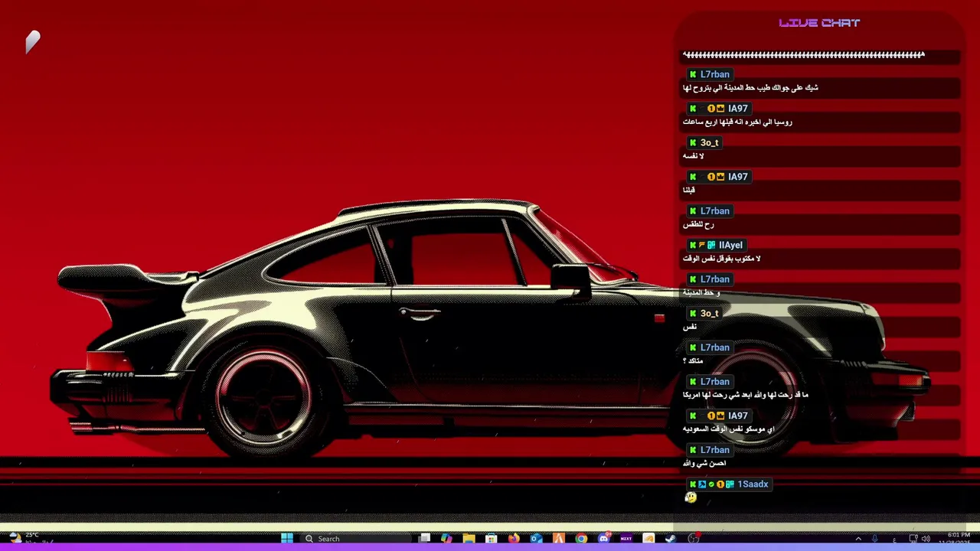Click the taskbar Search box
Image resolution: width=980 pixels, height=551 pixels.
pyautogui.click(x=356, y=539)
